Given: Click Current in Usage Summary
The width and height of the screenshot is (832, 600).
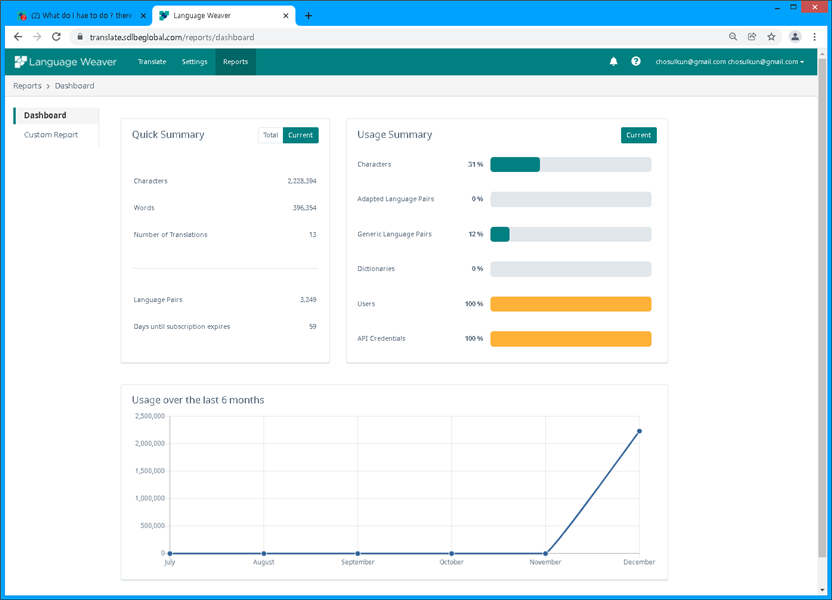Looking at the screenshot, I should [638, 135].
